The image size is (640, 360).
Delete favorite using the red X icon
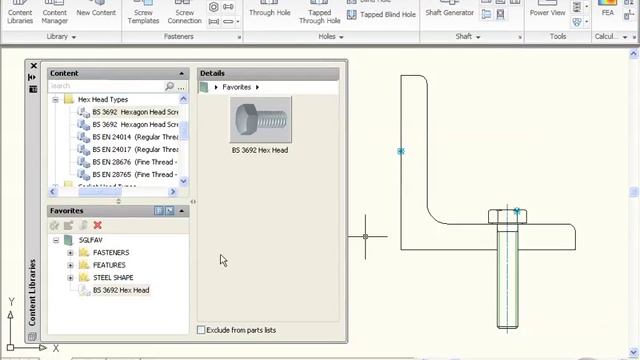point(98,225)
